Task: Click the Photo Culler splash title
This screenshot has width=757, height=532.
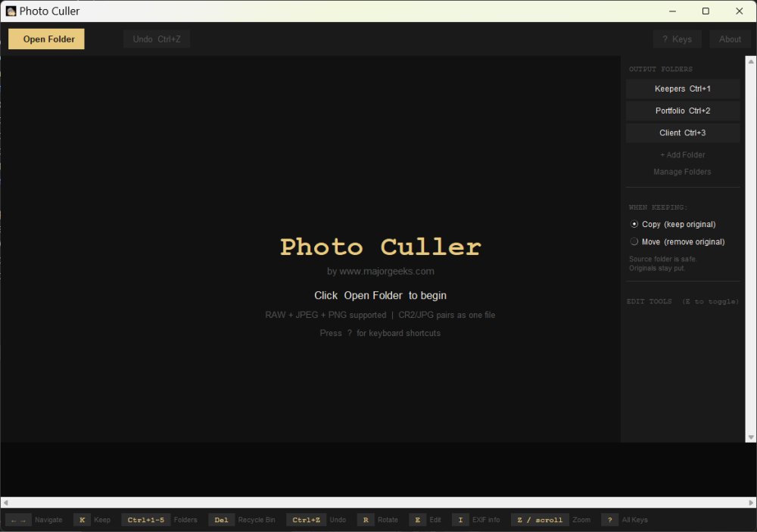Action: [x=381, y=247]
